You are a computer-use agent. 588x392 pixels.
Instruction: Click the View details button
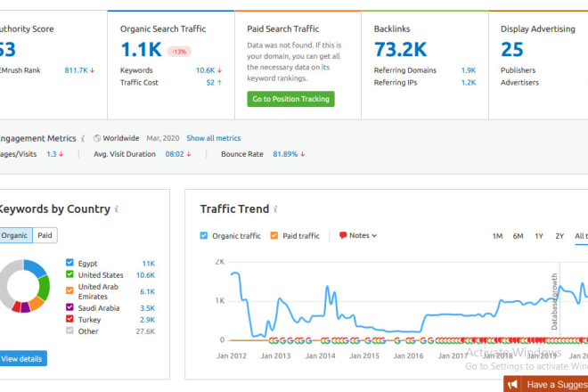point(21,359)
